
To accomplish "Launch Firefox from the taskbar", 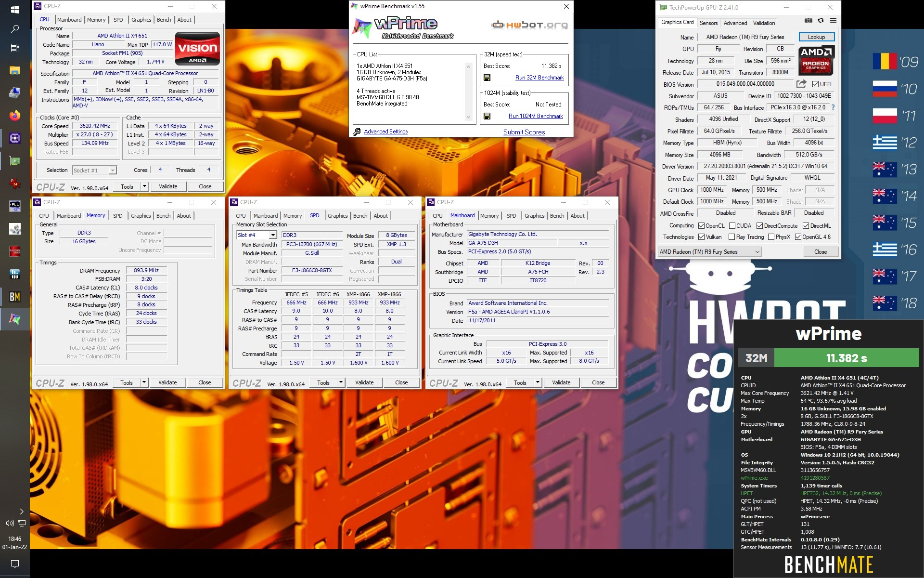I will click(15, 116).
